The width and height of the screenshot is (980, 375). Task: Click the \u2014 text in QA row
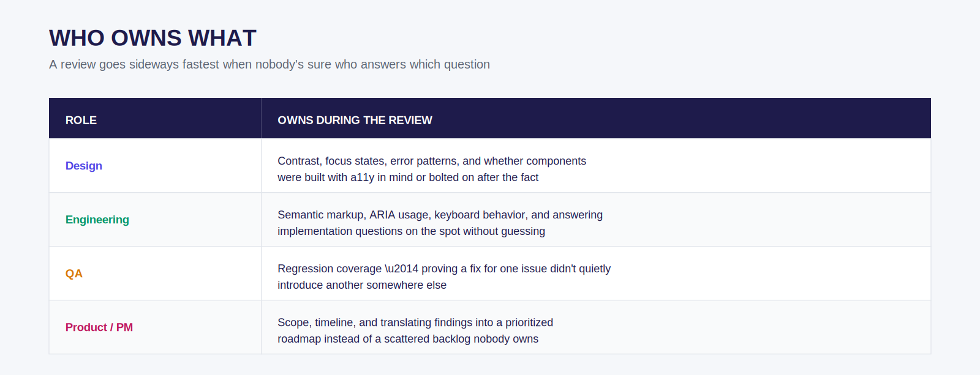(401, 269)
